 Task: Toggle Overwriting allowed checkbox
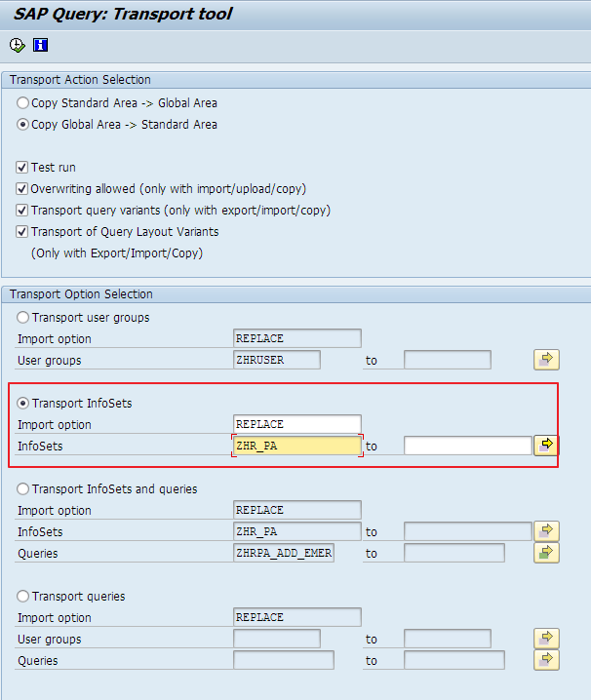(22, 189)
